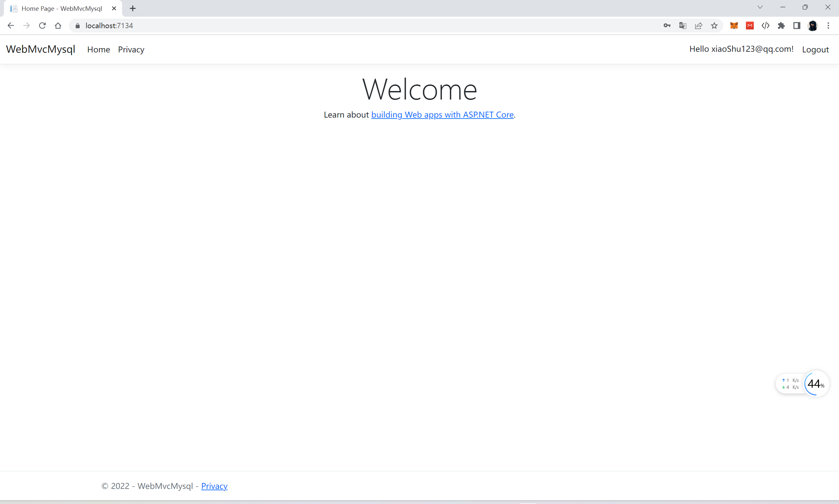The width and height of the screenshot is (839, 504).
Task: Reload the current page
Action: tap(42, 26)
